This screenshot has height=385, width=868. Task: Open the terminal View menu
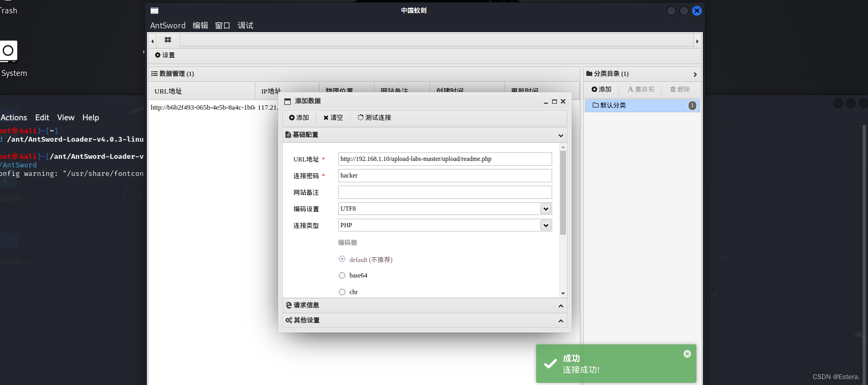[66, 118]
